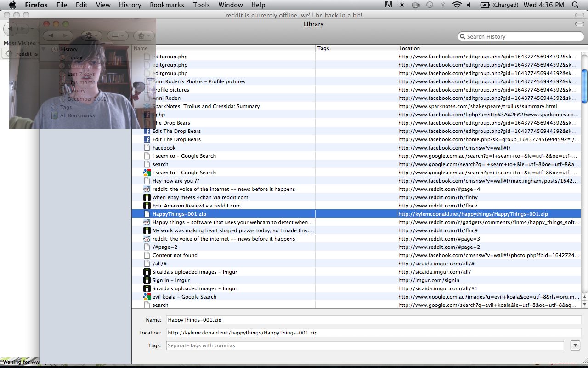Select Last 7 days history folder
Viewport: 588px width, 368px height.
click(81, 74)
